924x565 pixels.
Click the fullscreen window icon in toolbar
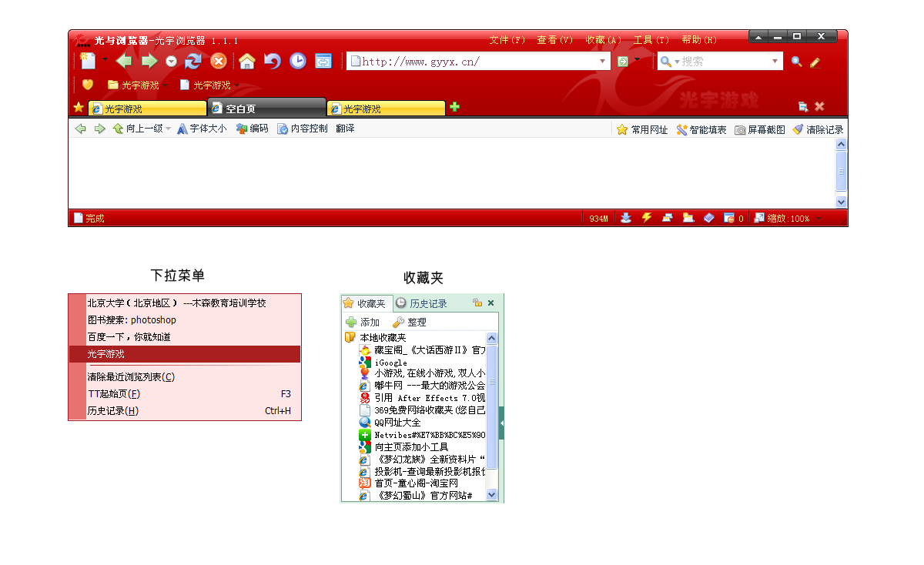pos(323,61)
